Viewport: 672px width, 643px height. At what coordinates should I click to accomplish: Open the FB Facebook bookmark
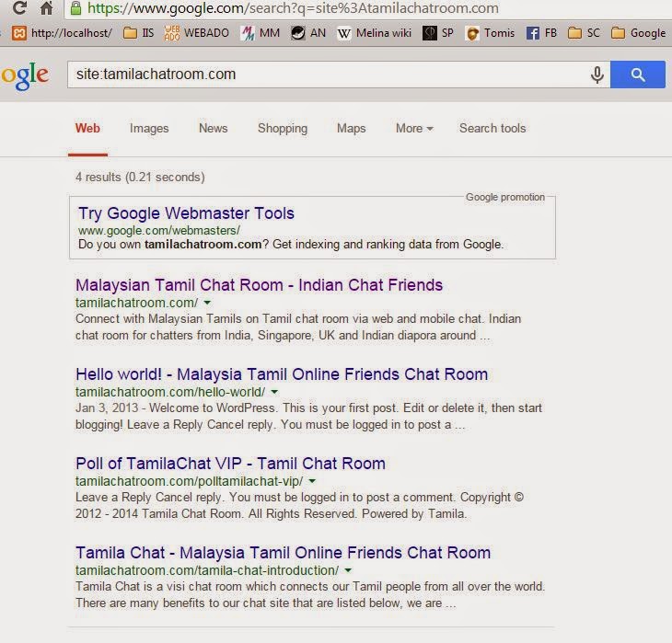click(541, 33)
